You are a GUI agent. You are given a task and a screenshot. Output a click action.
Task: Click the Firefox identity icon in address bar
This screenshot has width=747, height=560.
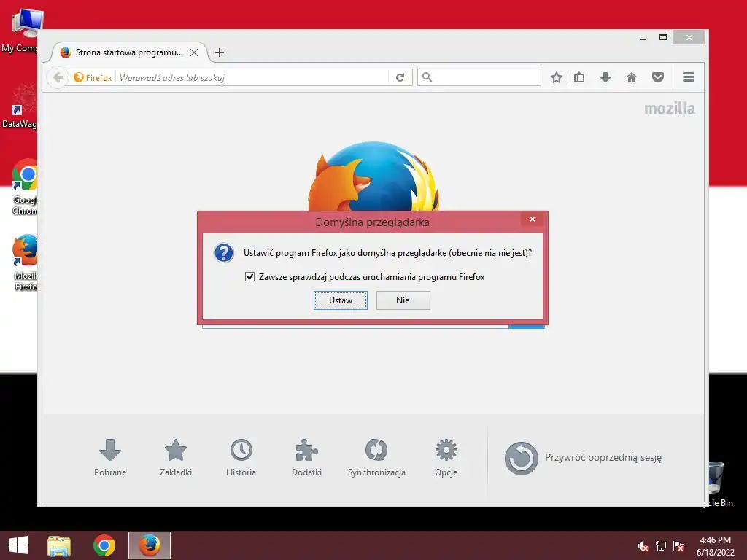(x=93, y=77)
